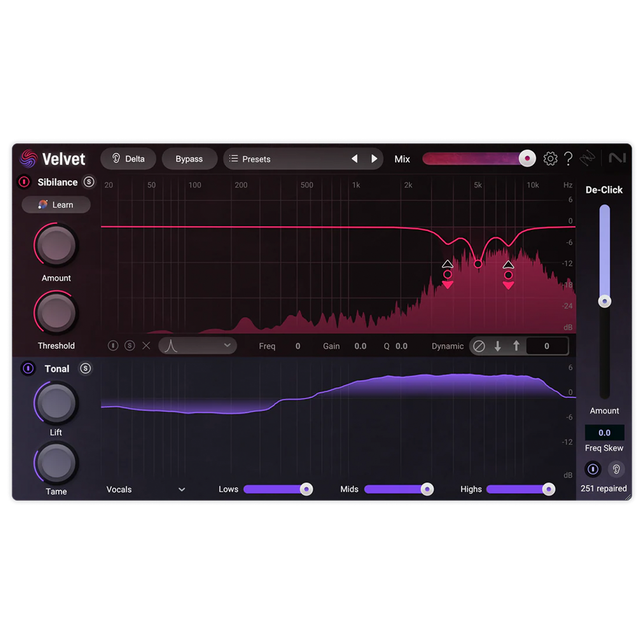Click the plugin window resize corner handle
Screen dimensions: 644x644
click(x=628, y=497)
